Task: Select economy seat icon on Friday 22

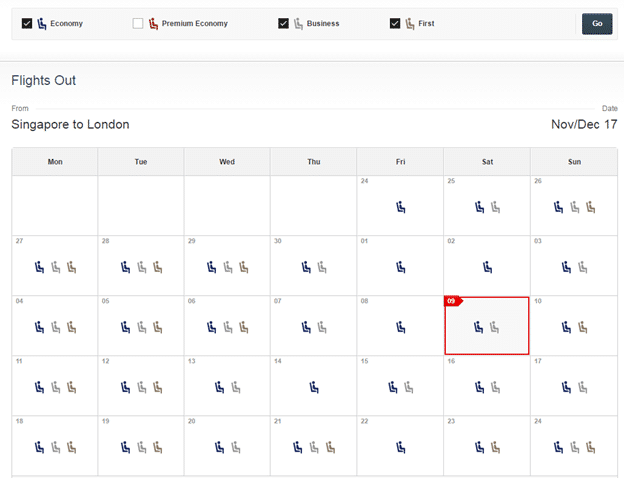Action: coord(401,448)
